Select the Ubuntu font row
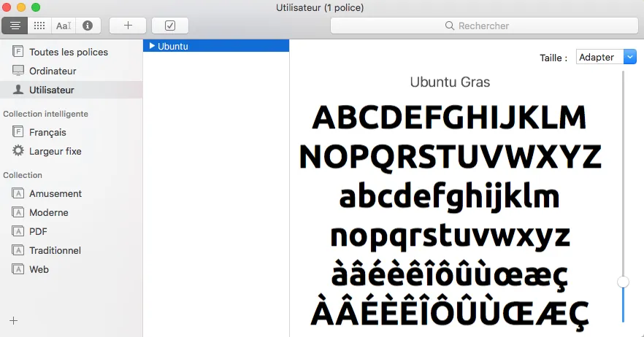 tap(216, 45)
